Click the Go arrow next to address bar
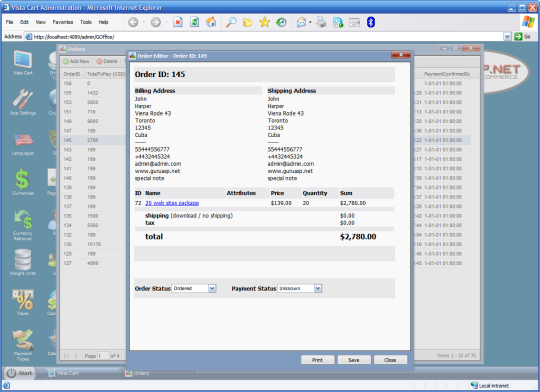The image size is (540, 392). (x=518, y=37)
